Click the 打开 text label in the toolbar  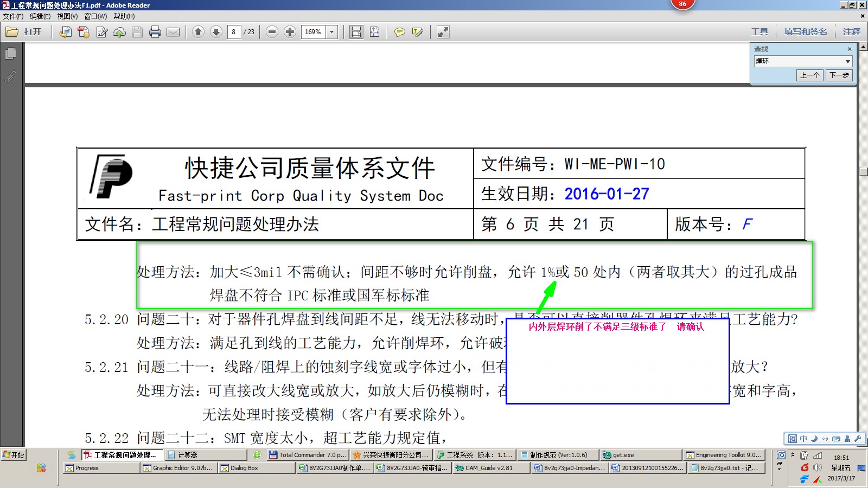[x=33, y=32]
